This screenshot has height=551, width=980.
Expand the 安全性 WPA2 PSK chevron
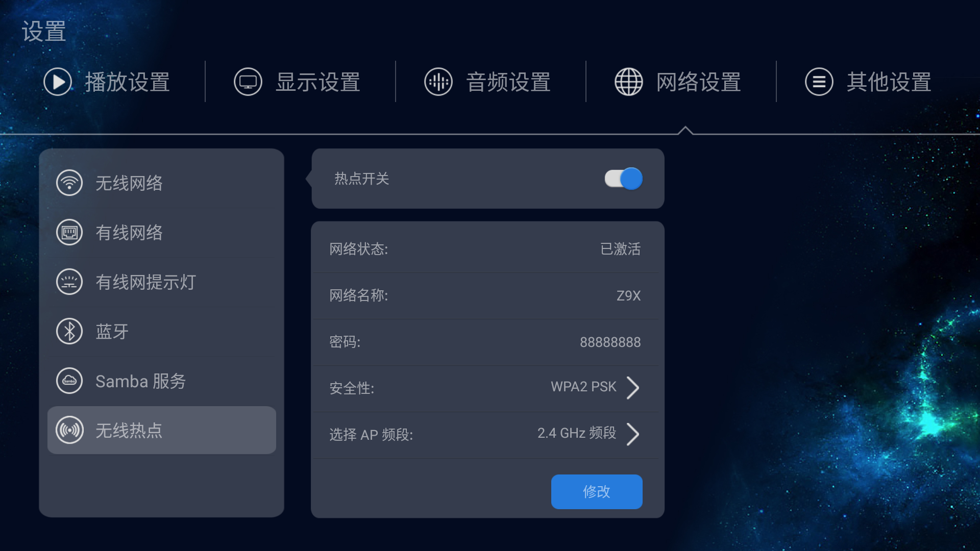click(633, 388)
